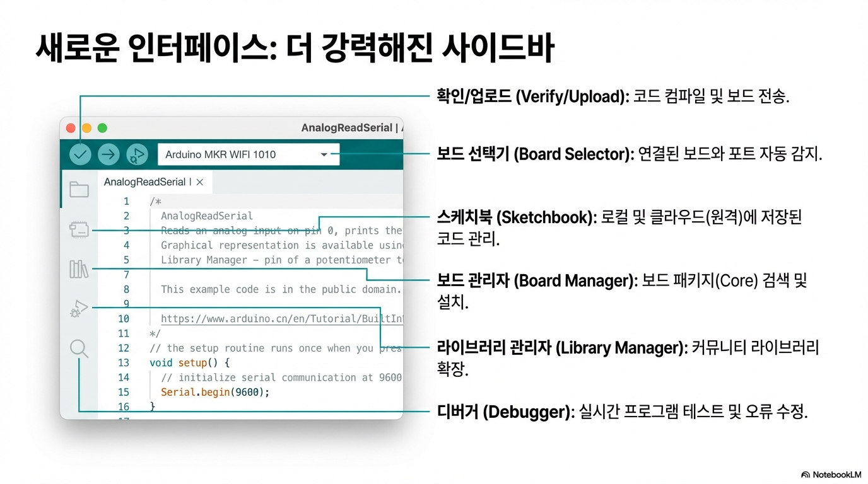Screen dimensions: 868x484
Task: Click line number 13 in the gutter
Action: click(123, 363)
